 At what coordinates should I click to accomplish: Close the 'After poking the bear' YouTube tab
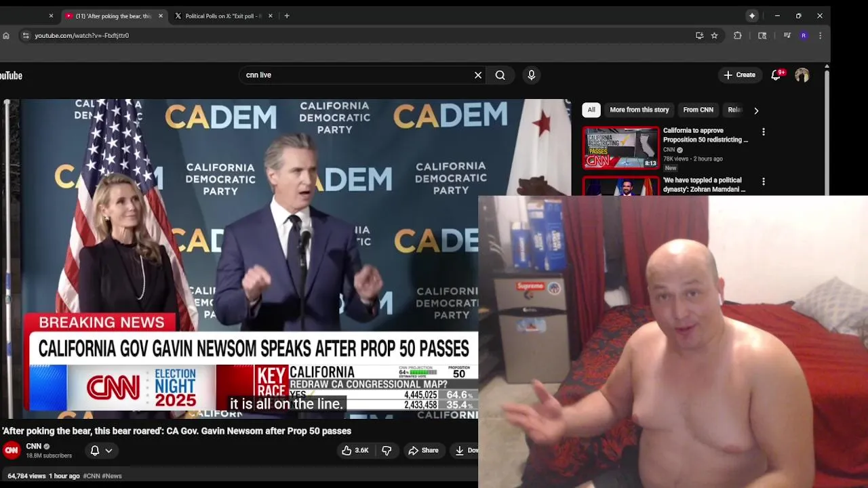click(x=161, y=16)
